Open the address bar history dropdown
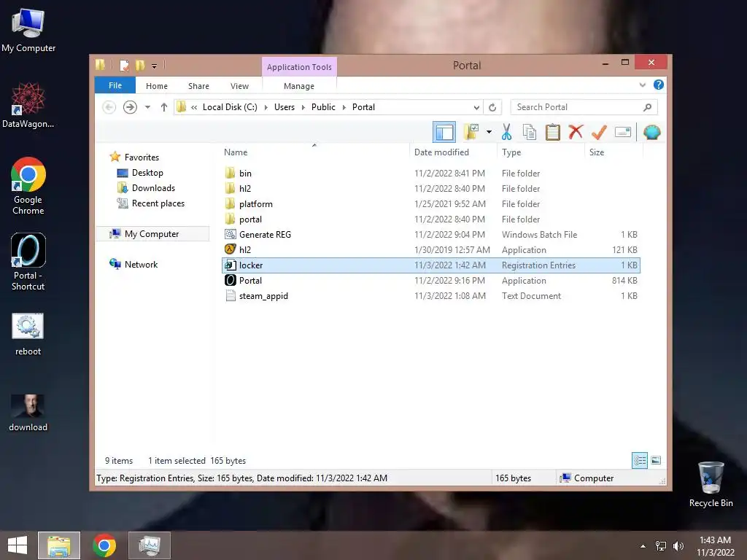This screenshot has width=747, height=560. pos(476,107)
